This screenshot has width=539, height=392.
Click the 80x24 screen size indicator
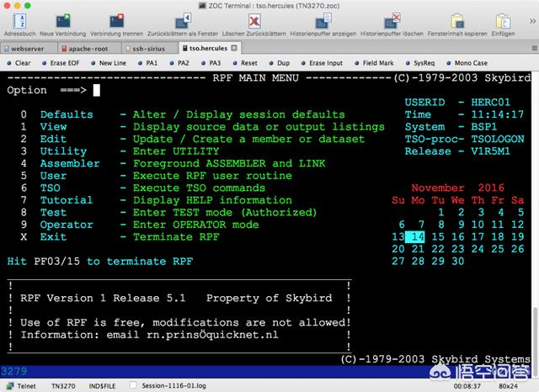tap(508, 386)
